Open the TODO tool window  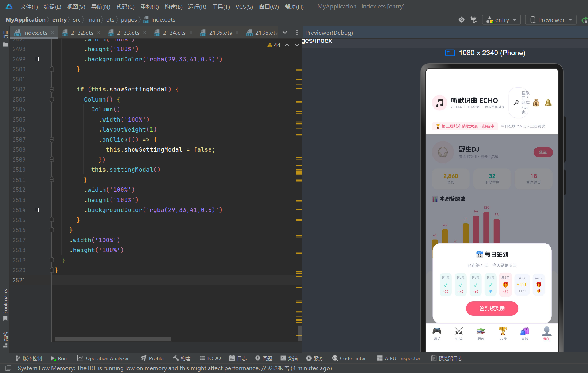pos(210,358)
